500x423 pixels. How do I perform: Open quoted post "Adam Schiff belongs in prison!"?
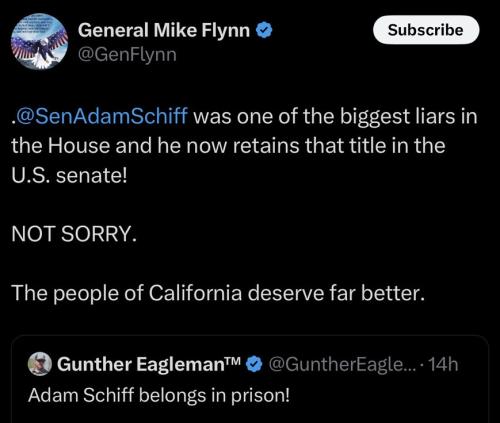(x=250, y=379)
